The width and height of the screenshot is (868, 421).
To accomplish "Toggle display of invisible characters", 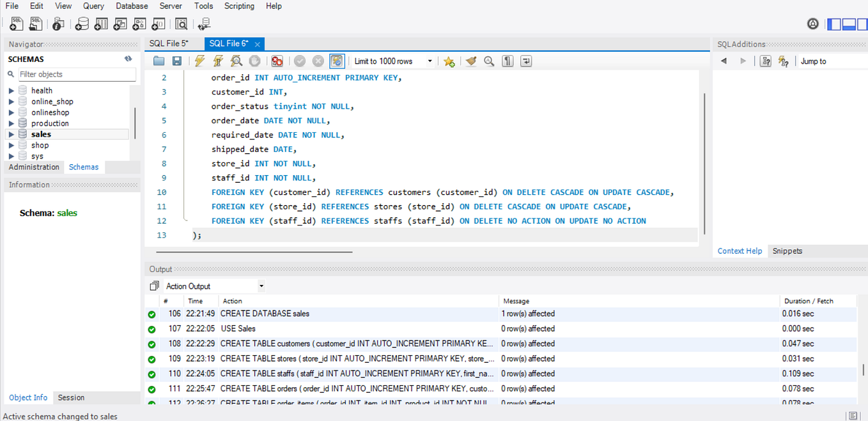I will click(508, 61).
